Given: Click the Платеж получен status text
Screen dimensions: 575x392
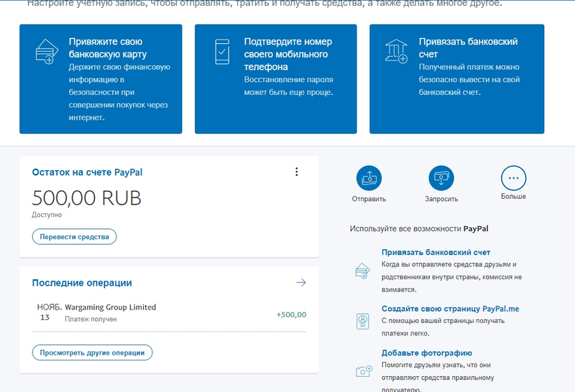Looking at the screenshot, I should 91,319.
